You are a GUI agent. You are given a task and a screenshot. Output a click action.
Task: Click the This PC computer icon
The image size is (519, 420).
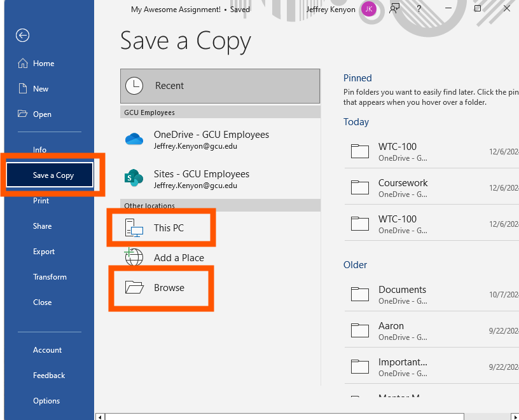pyautogui.click(x=134, y=228)
